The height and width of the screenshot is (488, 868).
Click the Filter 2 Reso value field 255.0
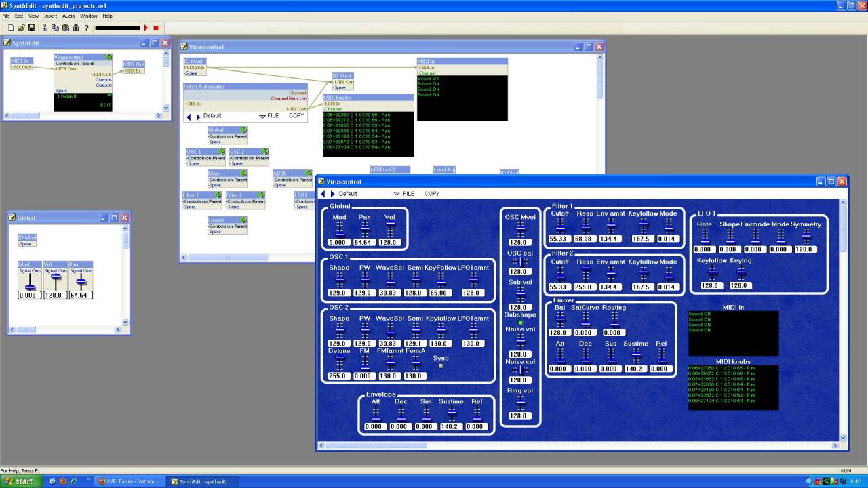pos(585,287)
